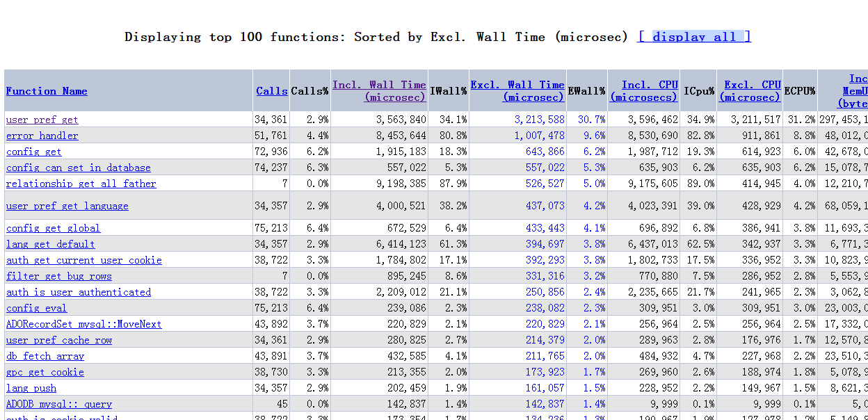868x420 pixels.
Task: Open user_pref_get_language function link
Action: [67, 206]
